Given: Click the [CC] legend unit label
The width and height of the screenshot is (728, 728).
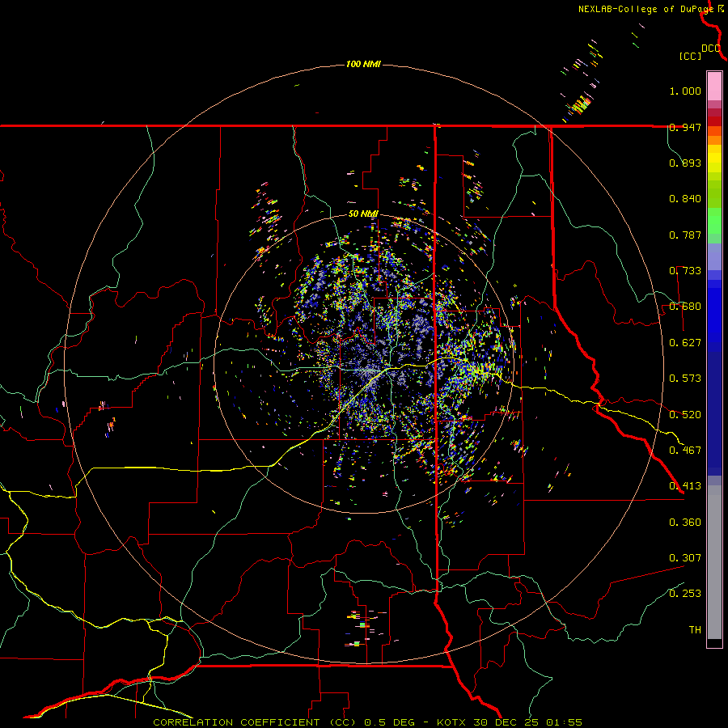Looking at the screenshot, I should tap(690, 56).
